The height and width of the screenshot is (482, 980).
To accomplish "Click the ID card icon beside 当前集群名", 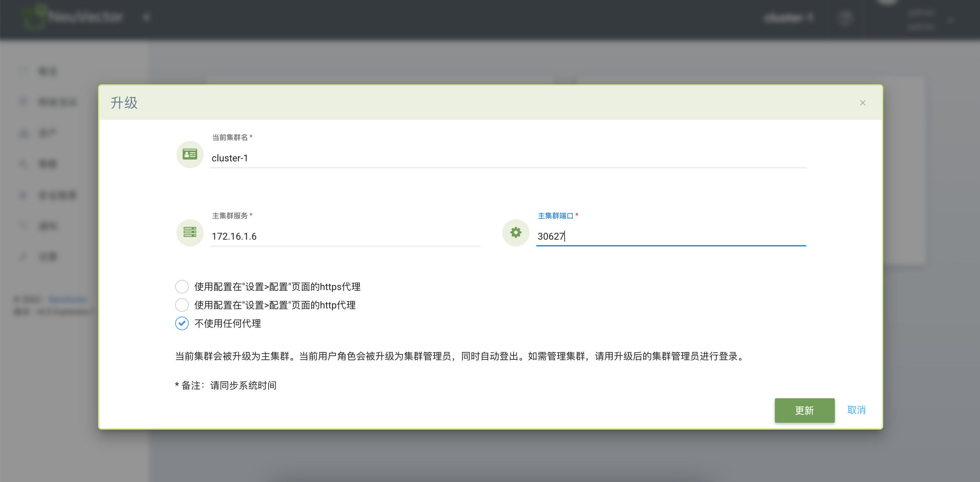I will click(190, 154).
